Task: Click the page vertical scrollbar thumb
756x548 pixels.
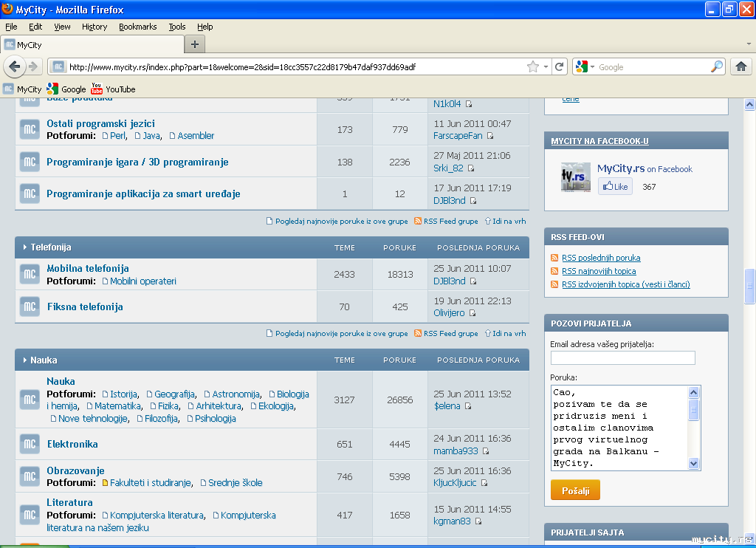Action: tap(749, 286)
